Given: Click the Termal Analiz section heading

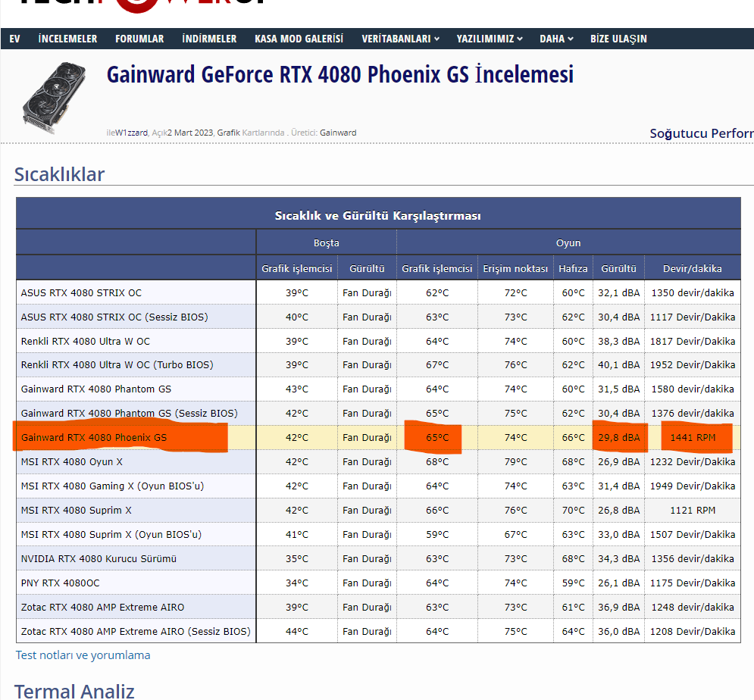Looking at the screenshot, I should point(74,692).
